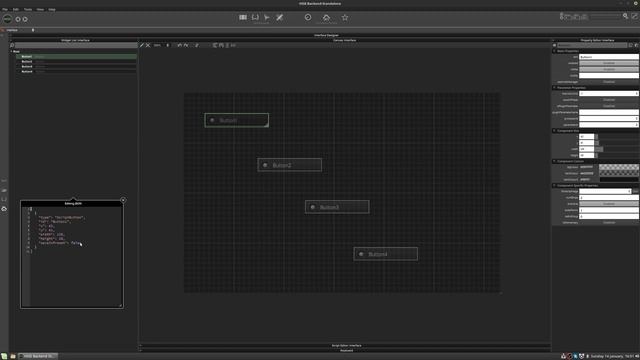The height and width of the screenshot is (360, 640).
Task: Toggle the isPluginParameter property
Action: (x=609, y=106)
